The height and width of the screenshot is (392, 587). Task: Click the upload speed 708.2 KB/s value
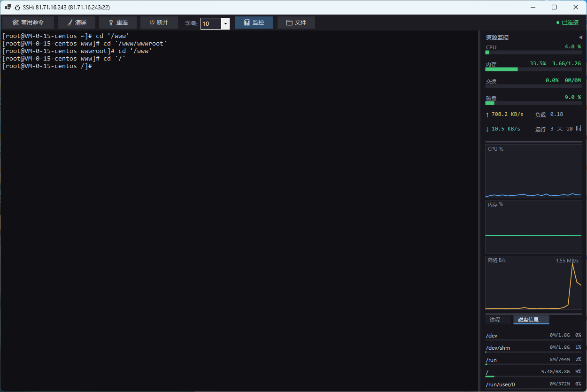(x=507, y=114)
